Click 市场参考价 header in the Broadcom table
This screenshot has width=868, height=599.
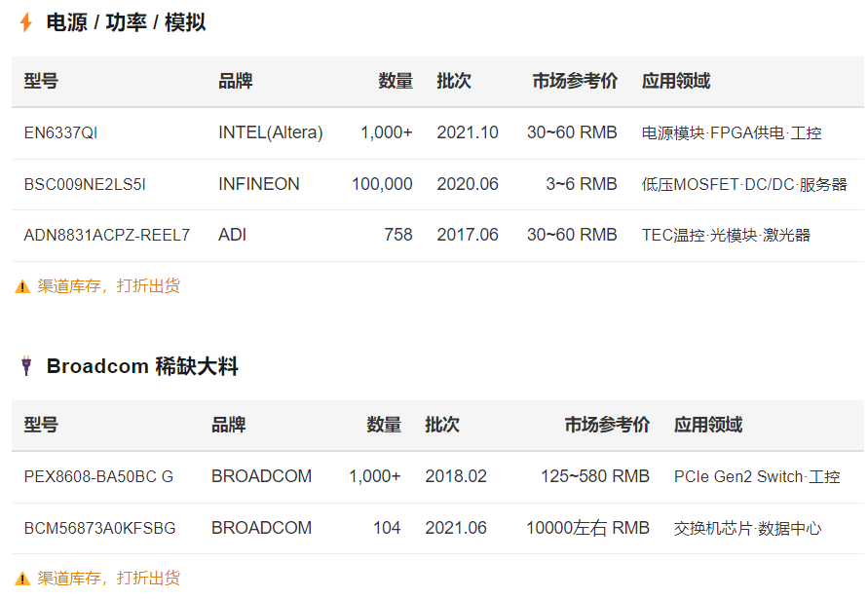[x=607, y=426]
